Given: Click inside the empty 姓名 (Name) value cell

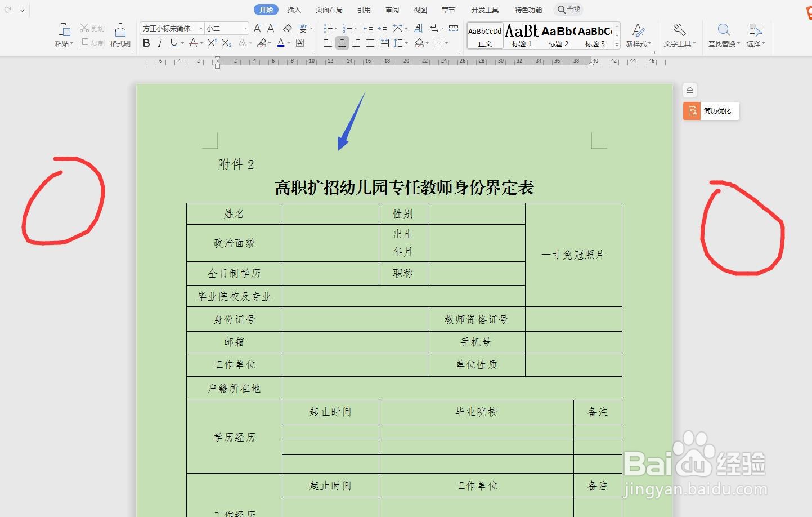Looking at the screenshot, I should (x=330, y=214).
